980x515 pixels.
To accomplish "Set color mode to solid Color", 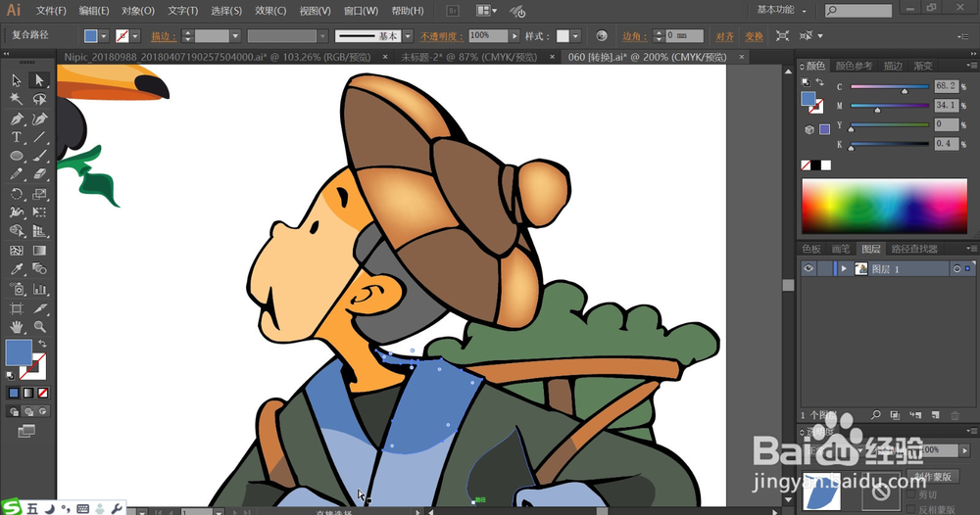I will pos(14,393).
